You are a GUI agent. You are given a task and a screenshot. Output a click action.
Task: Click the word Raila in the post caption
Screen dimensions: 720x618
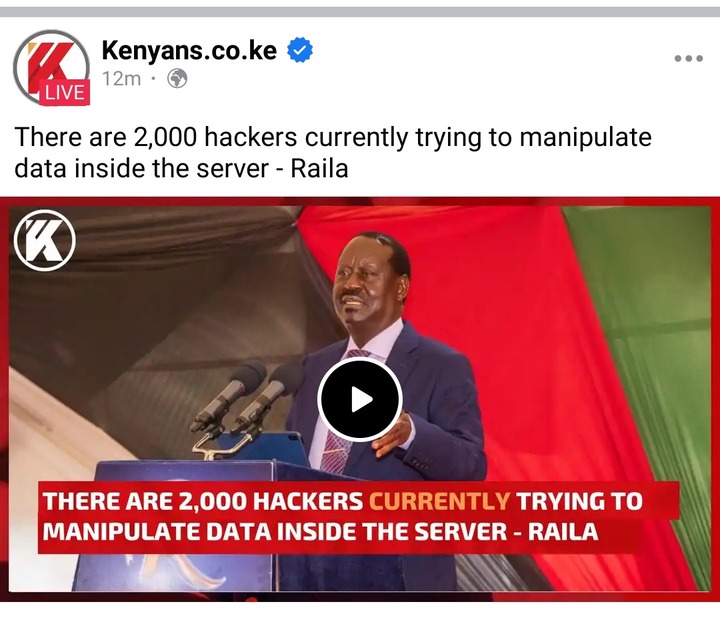pos(320,169)
